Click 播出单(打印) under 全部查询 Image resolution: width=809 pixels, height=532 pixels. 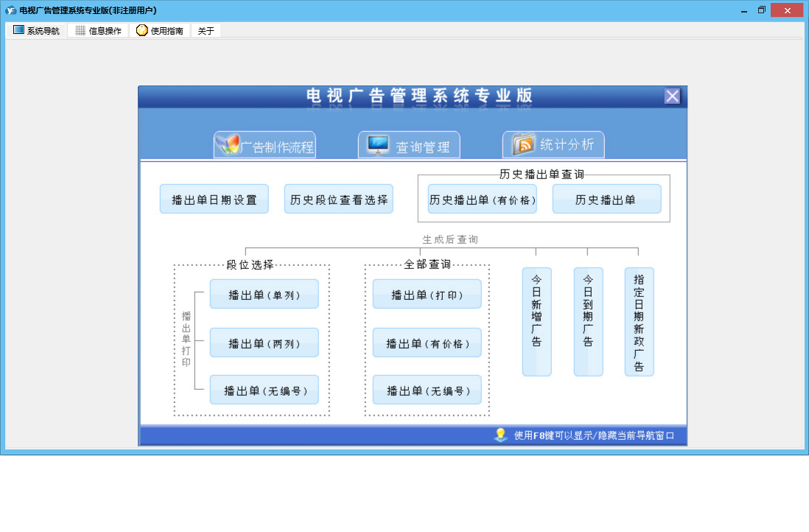(x=427, y=294)
